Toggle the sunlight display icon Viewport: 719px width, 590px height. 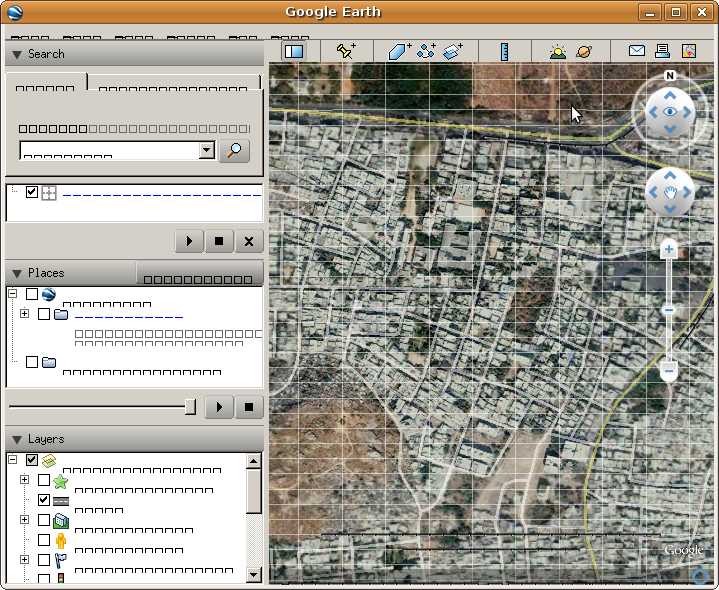point(557,52)
